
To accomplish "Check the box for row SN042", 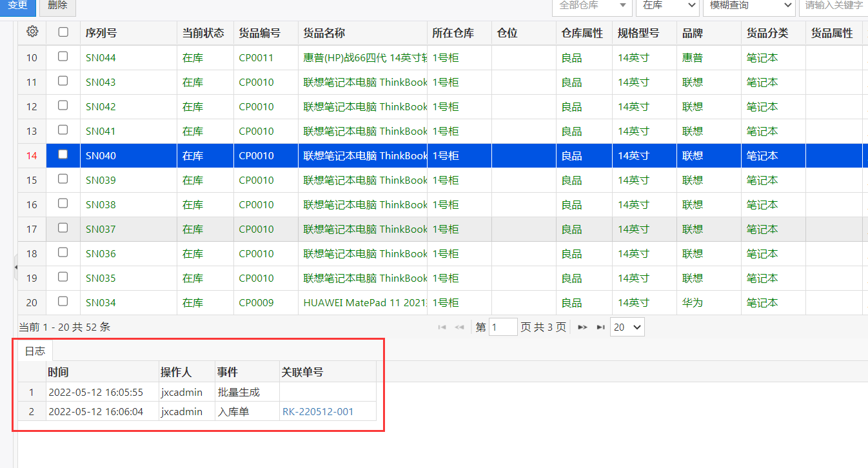I will (63, 106).
